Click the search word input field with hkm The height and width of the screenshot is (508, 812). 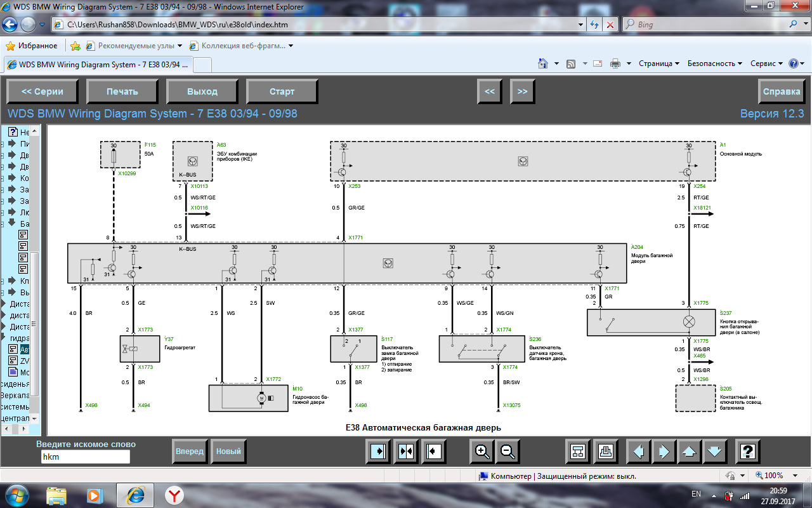(x=84, y=457)
